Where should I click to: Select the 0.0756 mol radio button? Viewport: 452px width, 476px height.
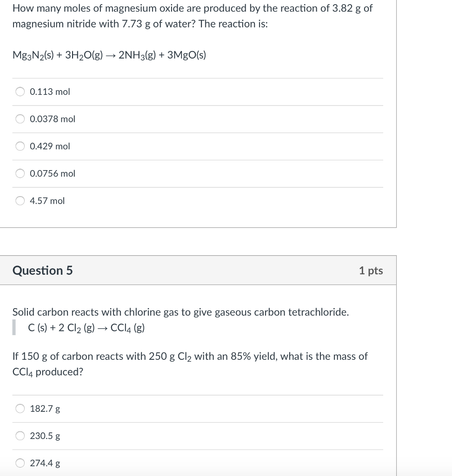pyautogui.click(x=20, y=173)
